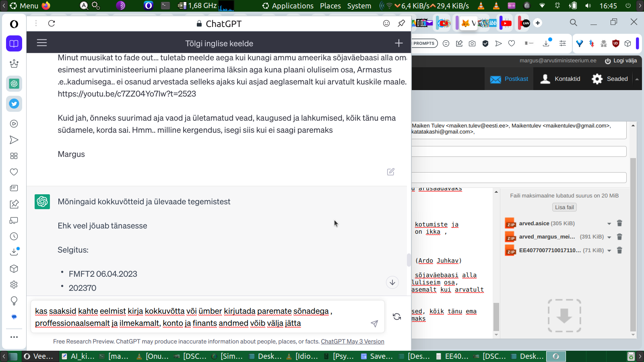Screen dimensions: 644x362
Task: Click Logi välja to log out
Action: 621,61
